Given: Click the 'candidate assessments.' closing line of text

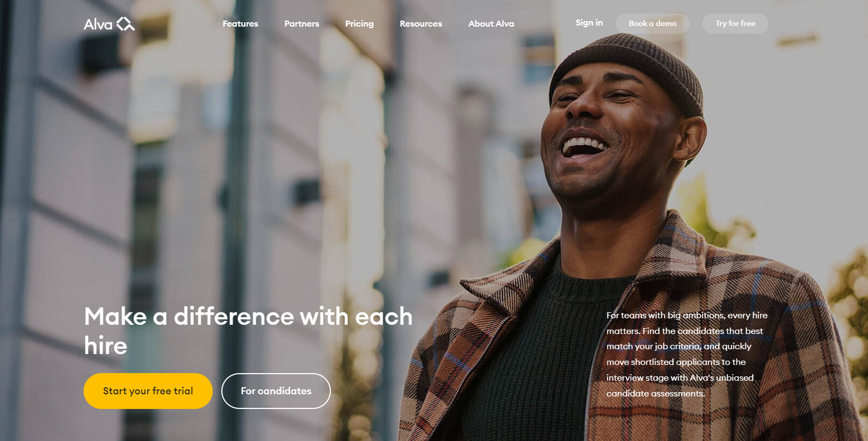Looking at the screenshot, I should coord(656,393).
